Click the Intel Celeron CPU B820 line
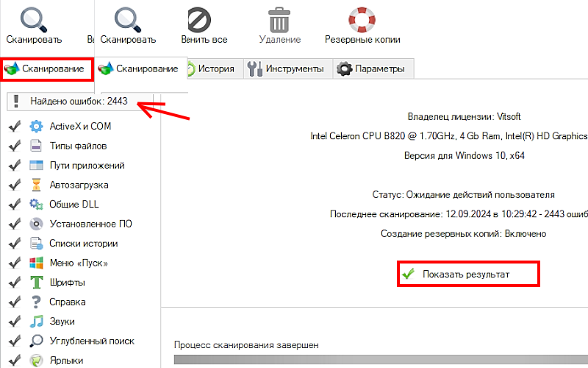The image size is (588, 368). pos(449,136)
